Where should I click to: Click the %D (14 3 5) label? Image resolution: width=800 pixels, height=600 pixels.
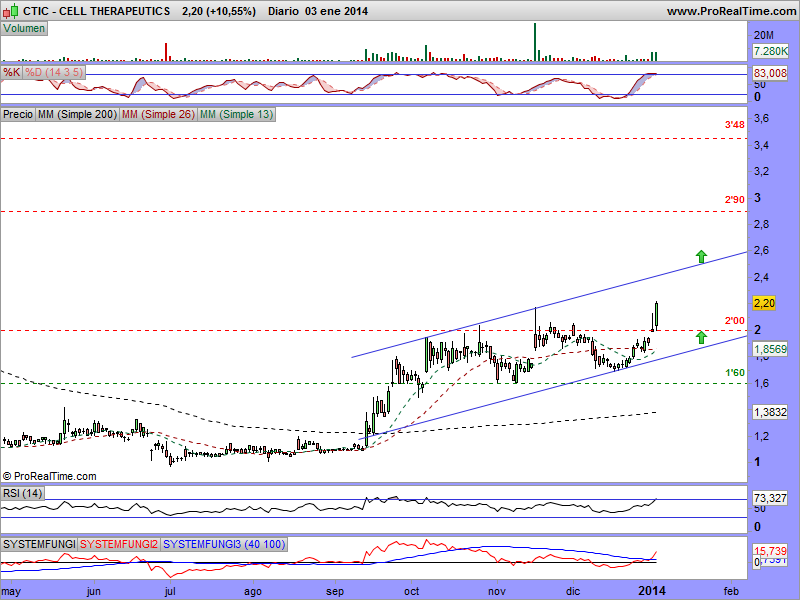[54, 72]
